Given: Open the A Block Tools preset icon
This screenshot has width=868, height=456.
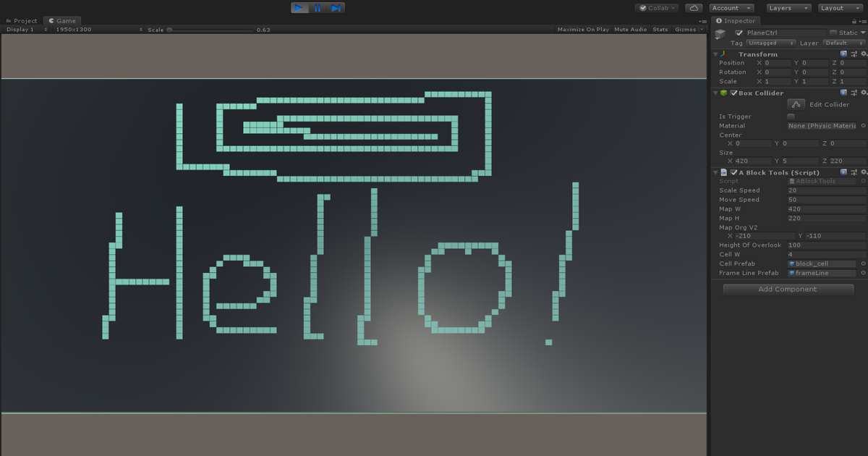Looking at the screenshot, I should click(x=854, y=172).
